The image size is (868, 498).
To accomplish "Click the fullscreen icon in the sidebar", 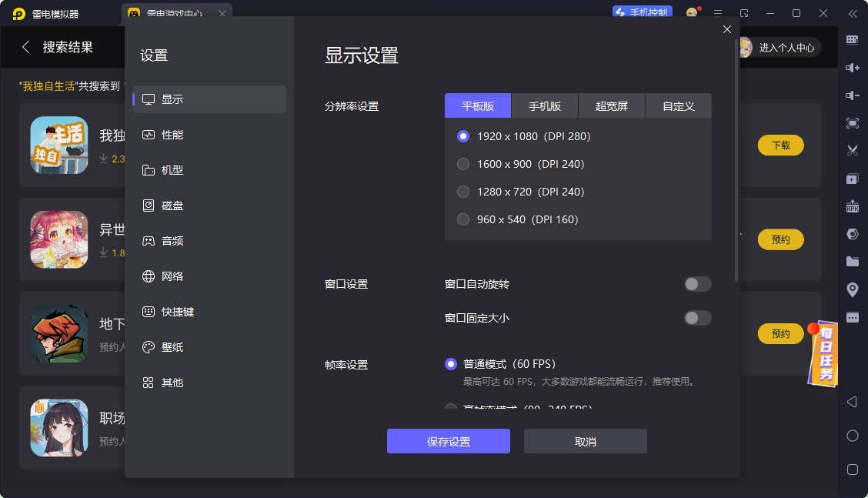I will (x=853, y=122).
